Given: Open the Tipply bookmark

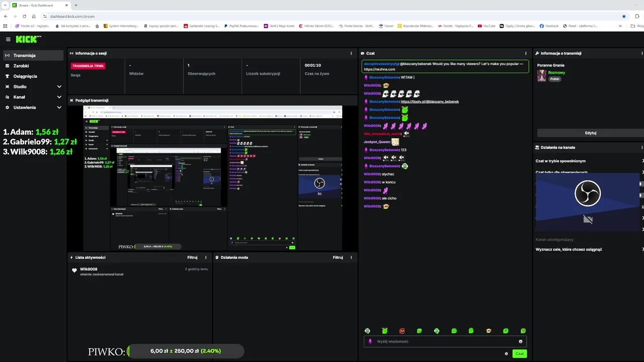Looking at the screenshot, I should click(518, 26).
